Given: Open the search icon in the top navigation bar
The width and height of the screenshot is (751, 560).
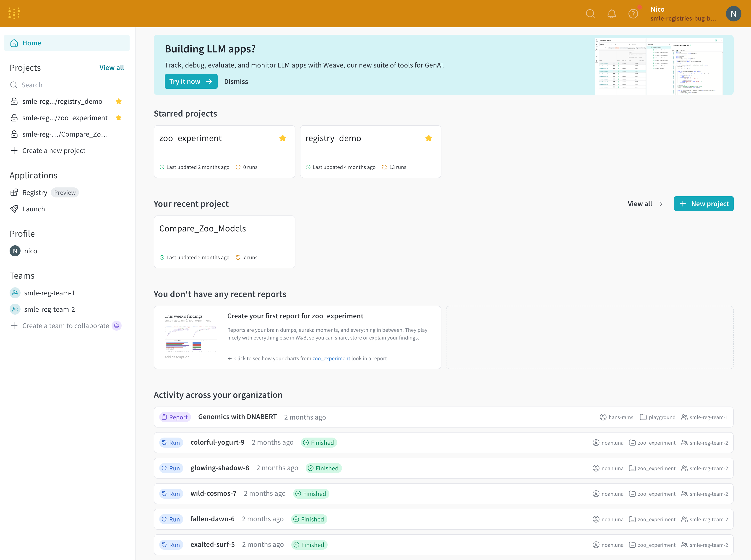Looking at the screenshot, I should click(590, 14).
